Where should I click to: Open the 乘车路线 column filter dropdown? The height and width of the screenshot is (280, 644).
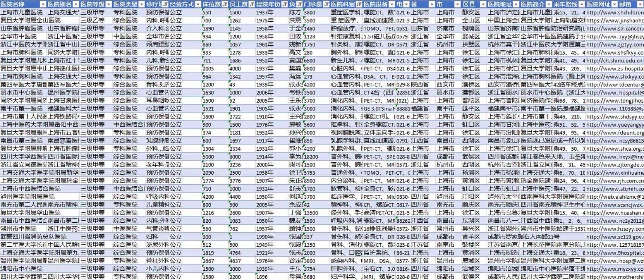pyautogui.click(x=582, y=4)
